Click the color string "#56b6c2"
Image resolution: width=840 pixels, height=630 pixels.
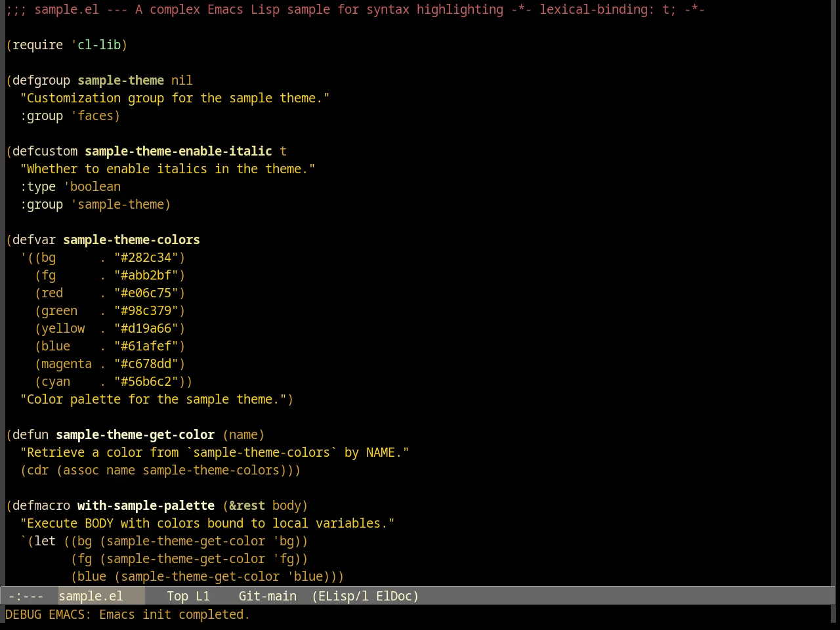pyautogui.click(x=146, y=381)
